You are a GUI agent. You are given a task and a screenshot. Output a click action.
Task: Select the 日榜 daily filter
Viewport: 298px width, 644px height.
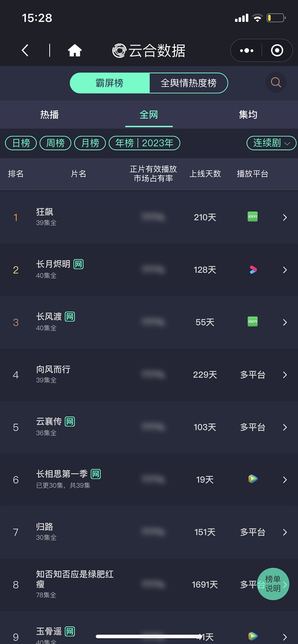point(21,143)
